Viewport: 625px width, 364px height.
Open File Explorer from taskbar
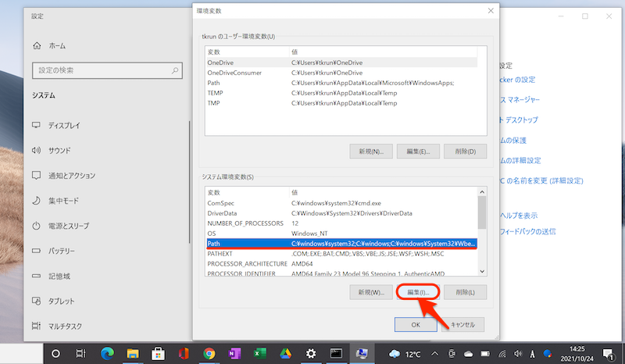[133, 354]
